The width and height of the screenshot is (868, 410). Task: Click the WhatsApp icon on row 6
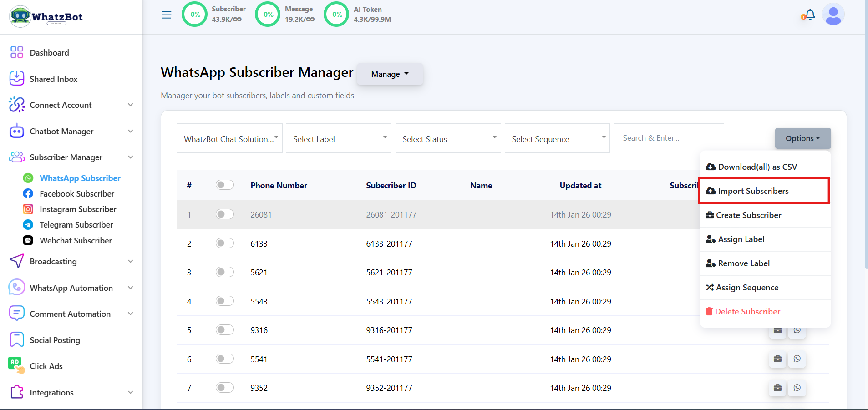coord(797,359)
